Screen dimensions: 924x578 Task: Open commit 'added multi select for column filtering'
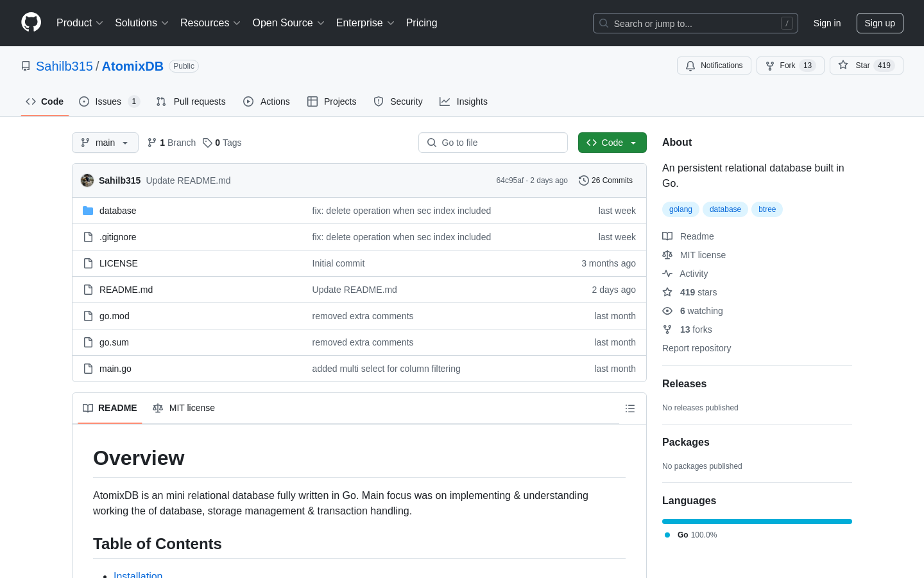click(x=386, y=369)
